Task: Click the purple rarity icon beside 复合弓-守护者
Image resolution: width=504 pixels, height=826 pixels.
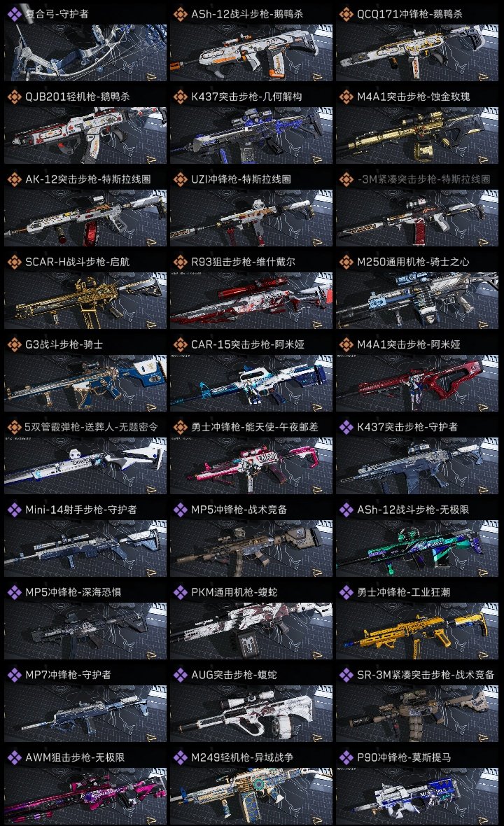Action: click(14, 14)
